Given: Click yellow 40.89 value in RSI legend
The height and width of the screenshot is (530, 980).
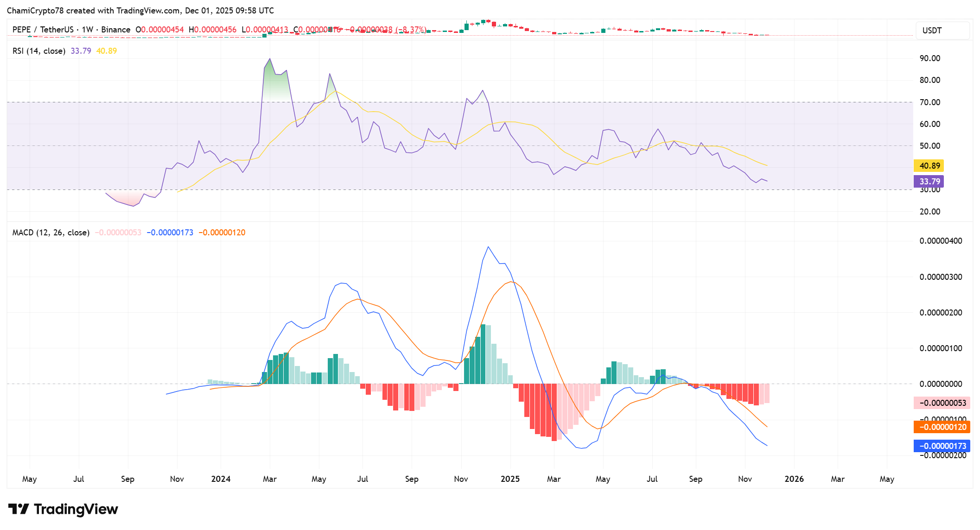Looking at the screenshot, I should 106,51.
